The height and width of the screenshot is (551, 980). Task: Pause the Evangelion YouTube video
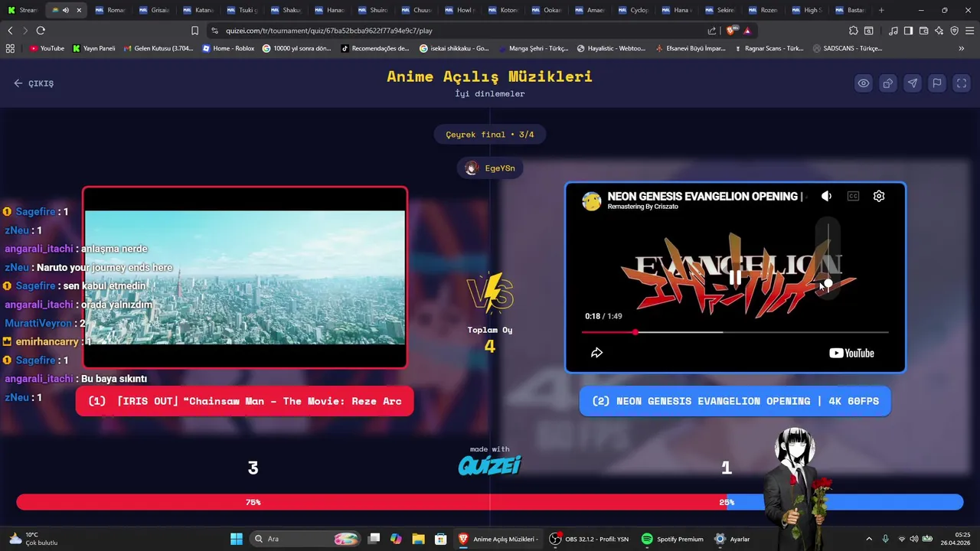pyautogui.click(x=735, y=277)
